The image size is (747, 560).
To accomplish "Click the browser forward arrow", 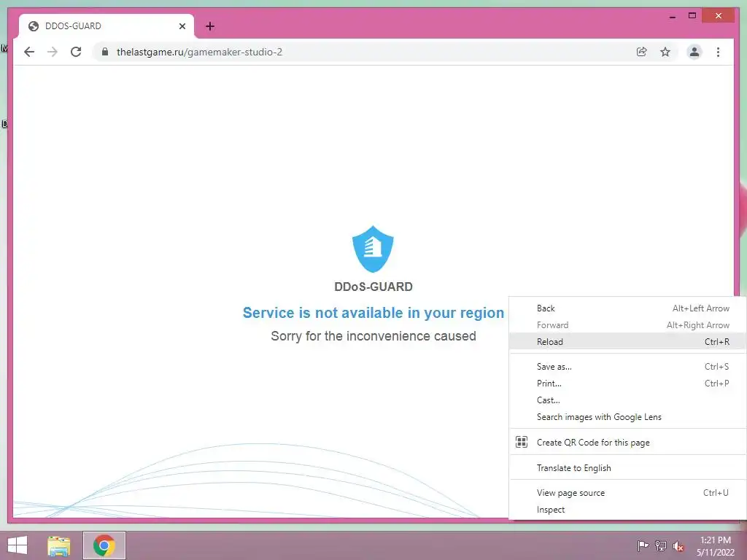I will tap(53, 52).
